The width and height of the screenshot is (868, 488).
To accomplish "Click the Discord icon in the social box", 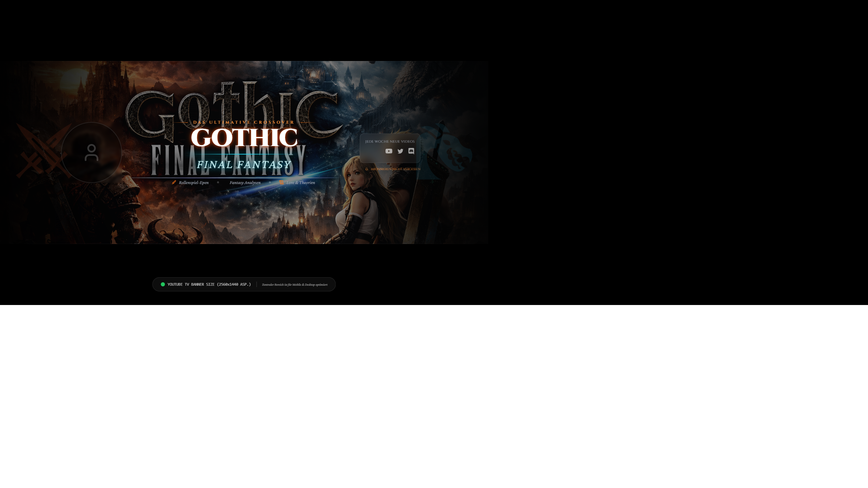I will [411, 151].
